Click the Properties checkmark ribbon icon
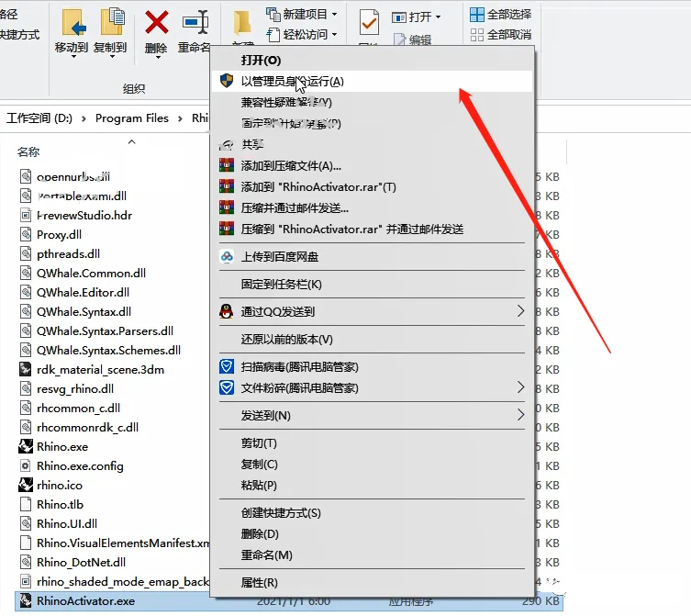691x616 pixels. [369, 22]
